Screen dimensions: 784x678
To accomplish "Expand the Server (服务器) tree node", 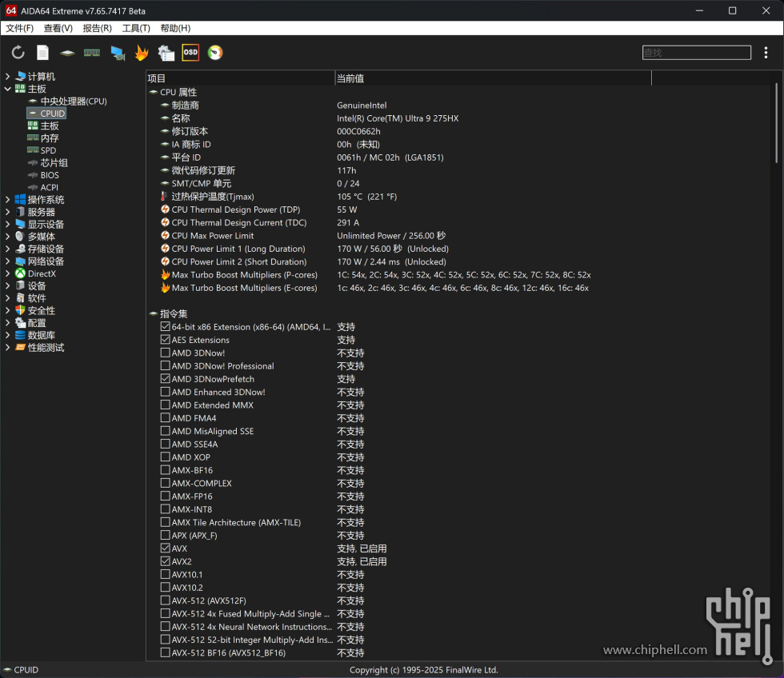I will tap(7, 212).
